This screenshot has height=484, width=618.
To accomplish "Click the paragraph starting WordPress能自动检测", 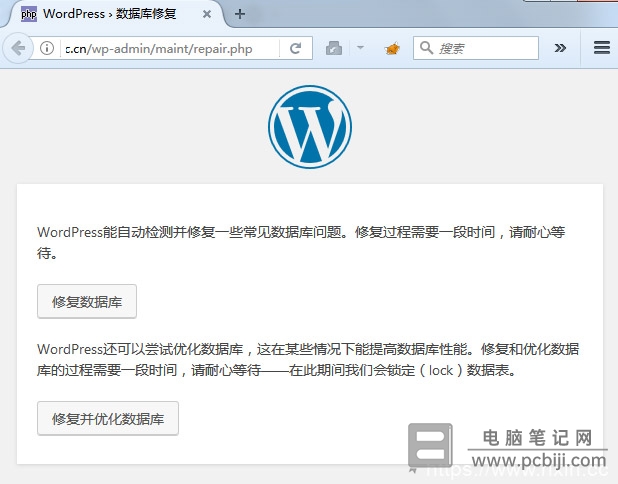I will (x=301, y=242).
